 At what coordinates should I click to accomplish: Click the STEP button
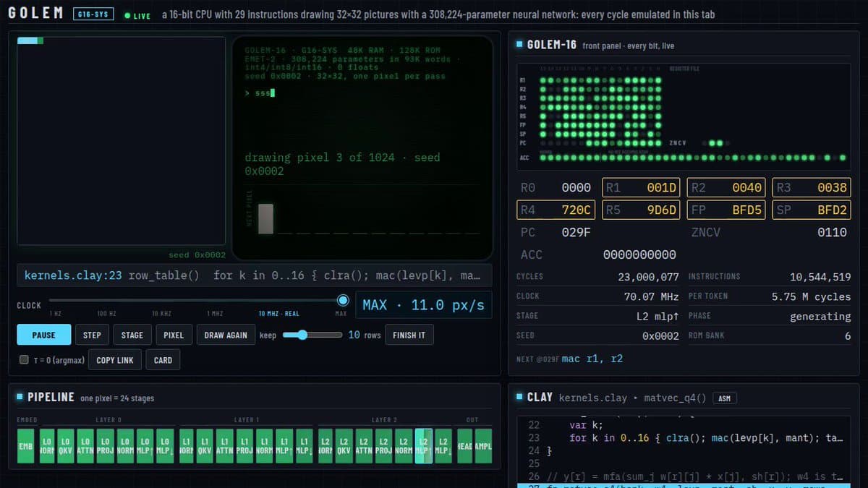tap(92, 335)
